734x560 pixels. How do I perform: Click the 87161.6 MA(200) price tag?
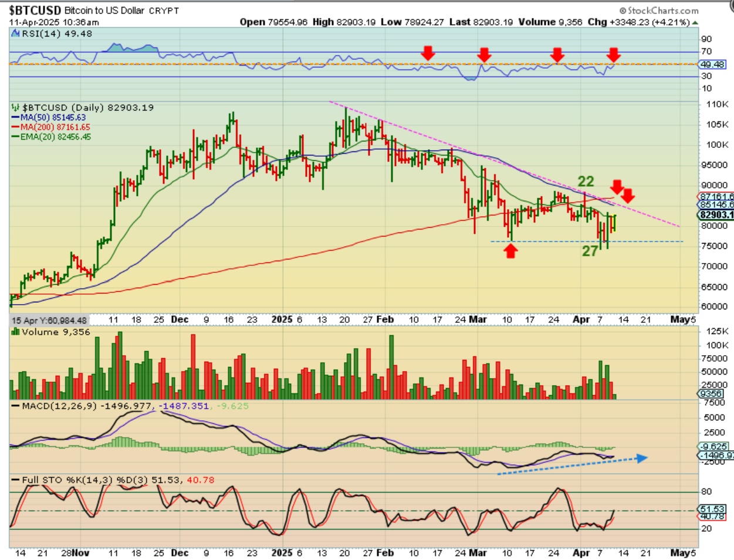[x=716, y=197]
